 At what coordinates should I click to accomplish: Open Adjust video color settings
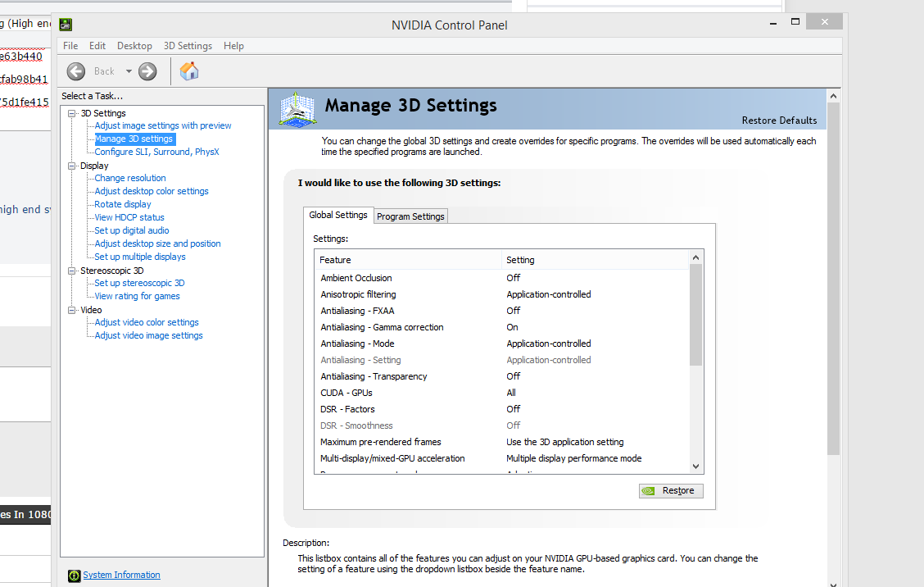point(146,322)
